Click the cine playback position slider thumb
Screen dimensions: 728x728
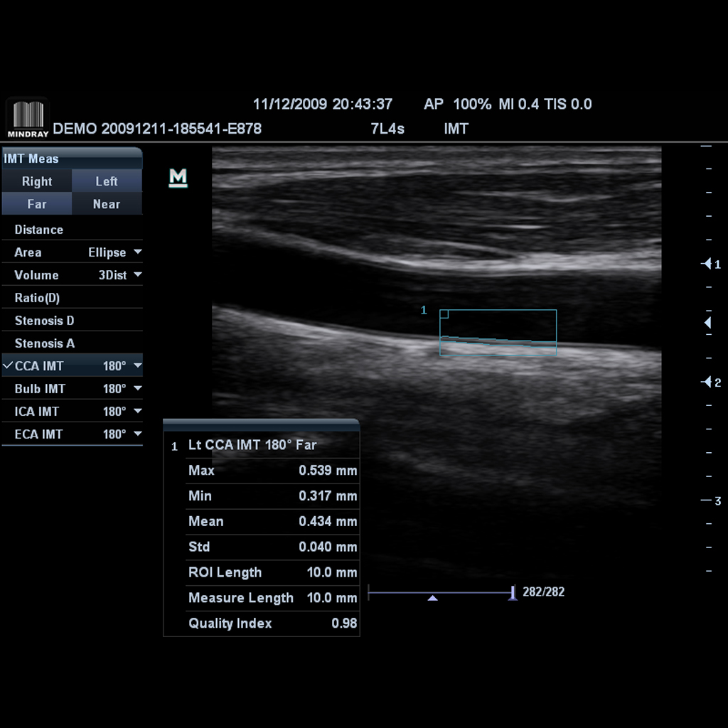[x=432, y=598]
